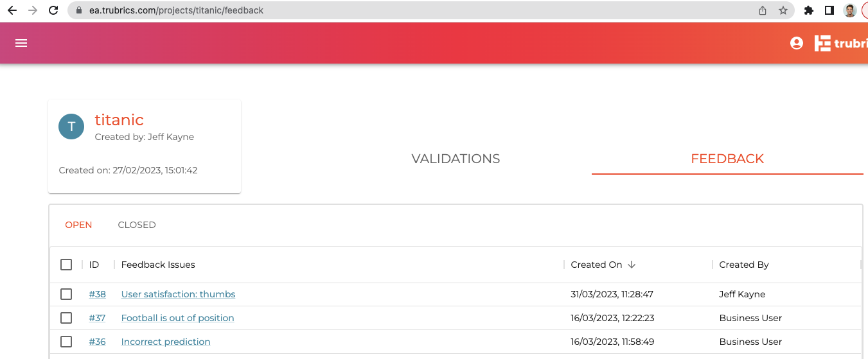Image resolution: width=868 pixels, height=359 pixels.
Task: Switch to the FEEDBACK tab
Action: [x=727, y=159]
